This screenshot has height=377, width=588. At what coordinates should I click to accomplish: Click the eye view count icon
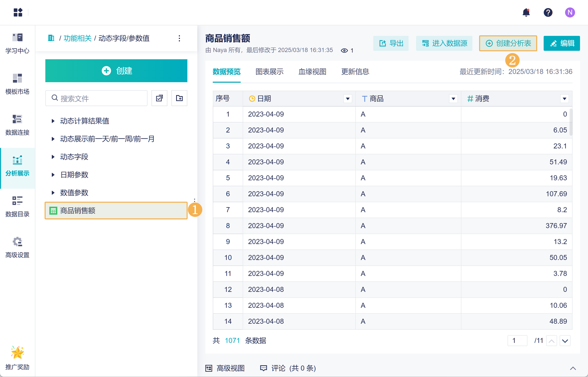pyautogui.click(x=344, y=51)
